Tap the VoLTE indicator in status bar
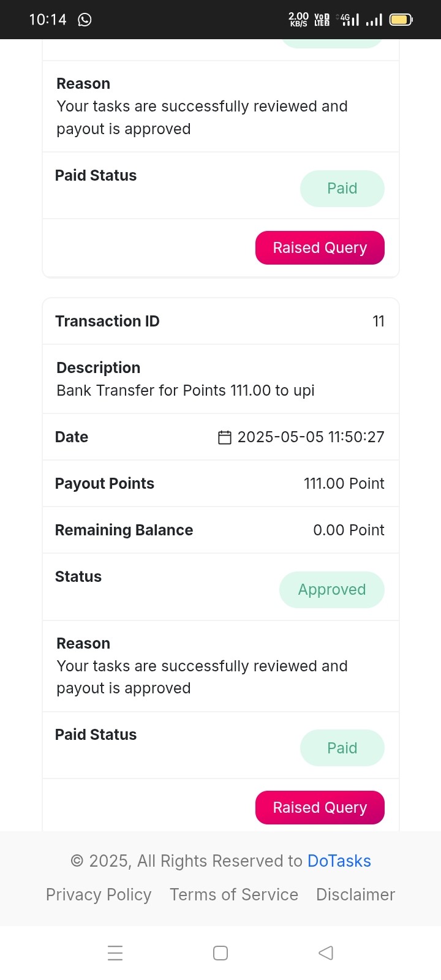Image resolution: width=441 pixels, height=980 pixels. coord(322,20)
